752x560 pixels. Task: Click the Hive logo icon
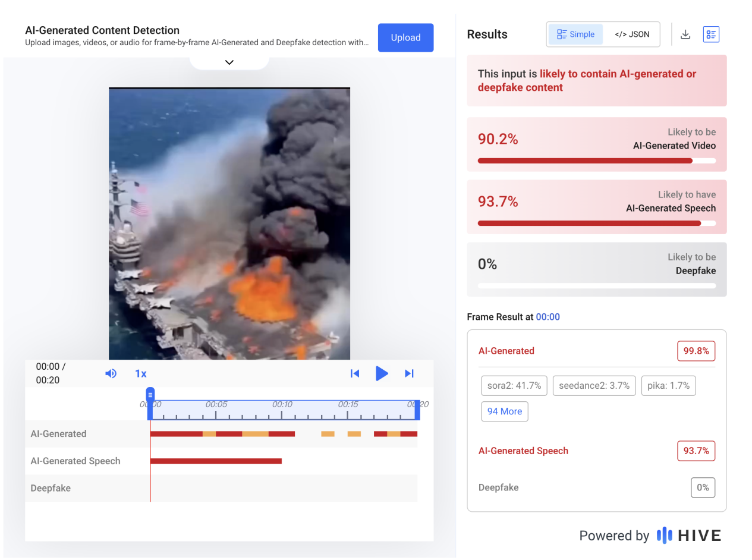(x=664, y=535)
